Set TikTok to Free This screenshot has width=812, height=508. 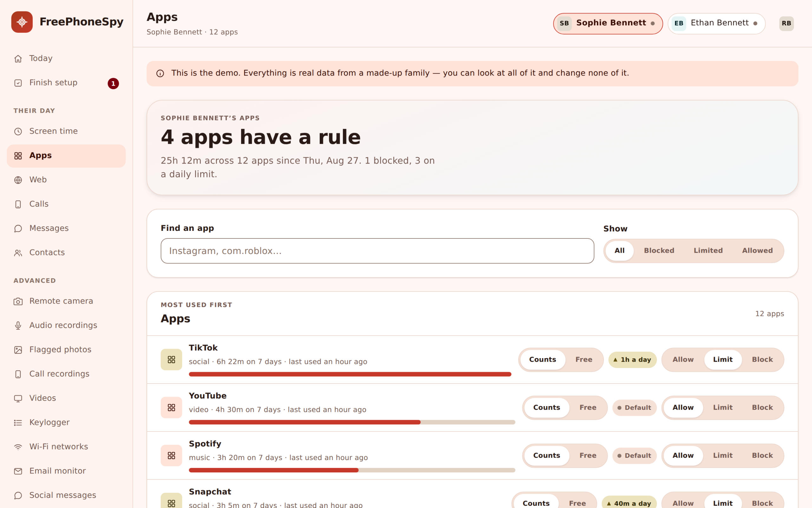point(584,359)
